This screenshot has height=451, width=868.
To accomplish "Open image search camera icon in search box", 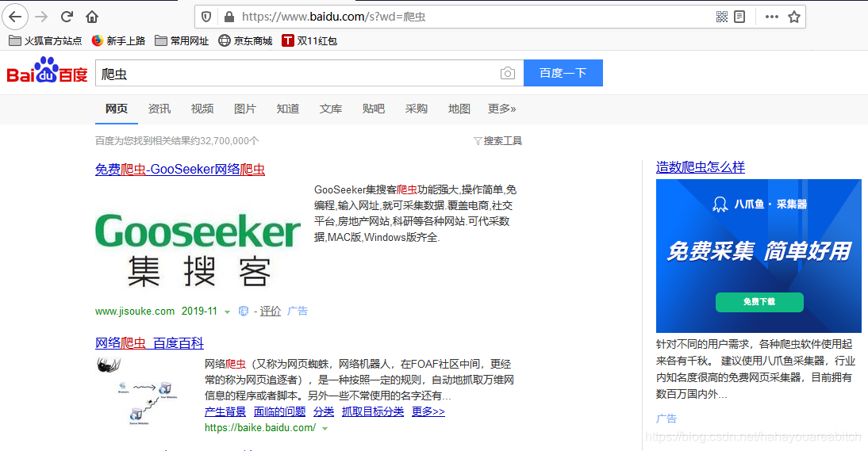I will (x=508, y=73).
